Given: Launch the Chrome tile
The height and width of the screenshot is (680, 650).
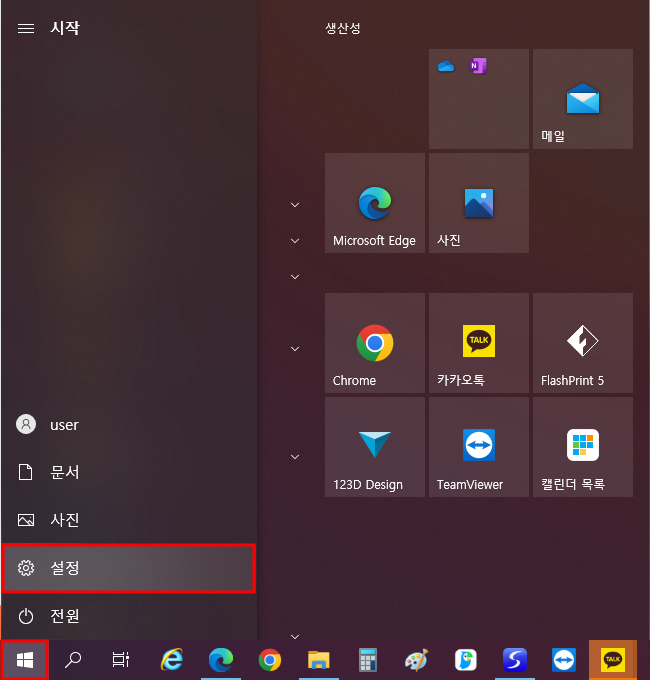Looking at the screenshot, I should tap(375, 343).
